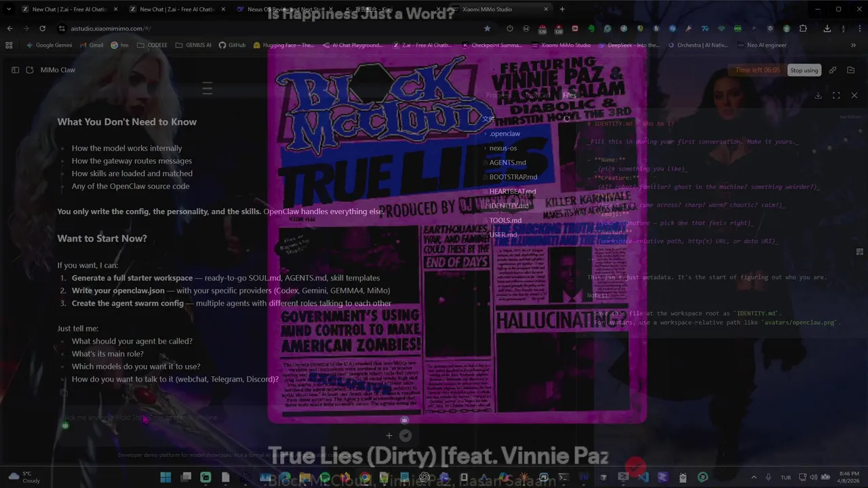
Task: Open DeepSeek bookmark
Action: [x=628, y=45]
